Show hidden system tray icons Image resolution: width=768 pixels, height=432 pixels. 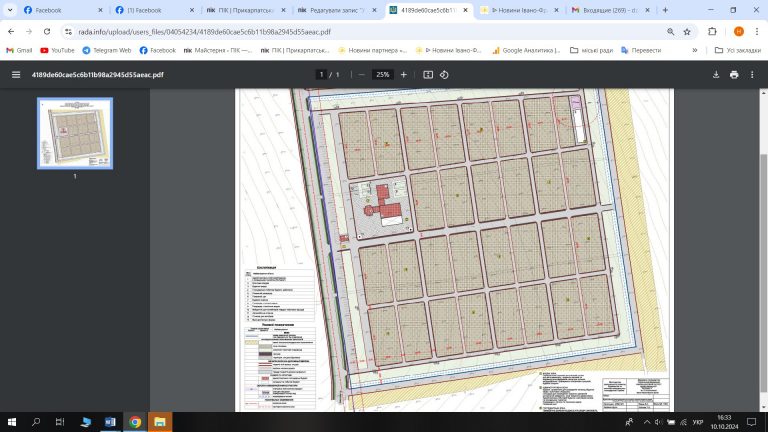click(647, 422)
